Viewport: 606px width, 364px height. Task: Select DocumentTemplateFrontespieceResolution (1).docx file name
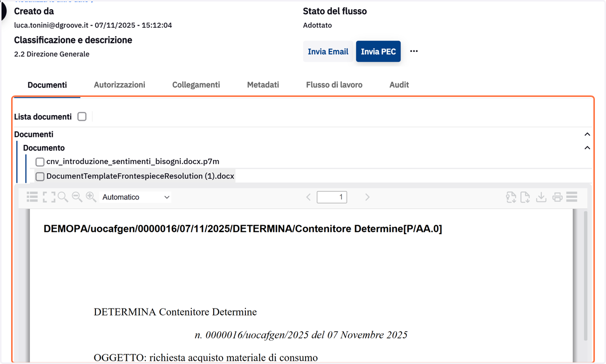tap(140, 176)
